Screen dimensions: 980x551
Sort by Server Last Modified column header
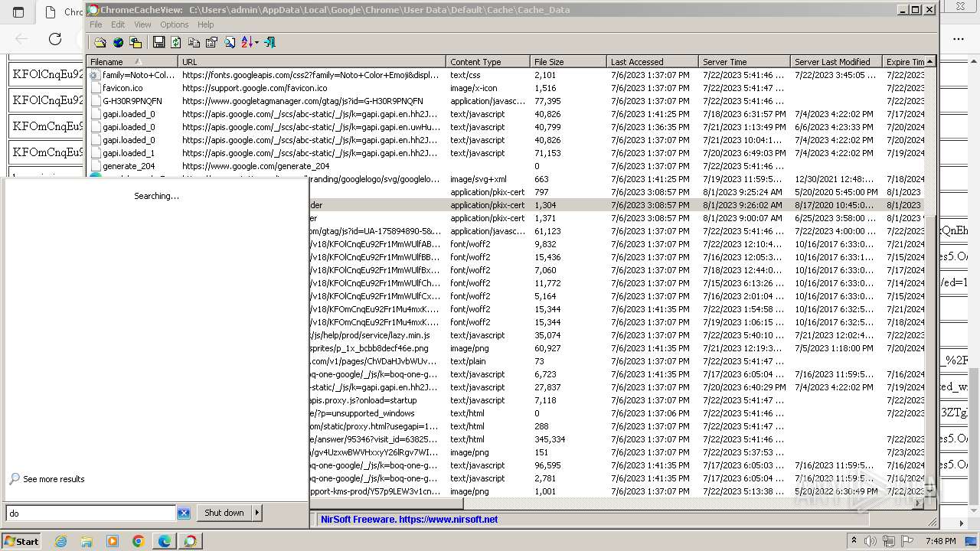pos(836,61)
